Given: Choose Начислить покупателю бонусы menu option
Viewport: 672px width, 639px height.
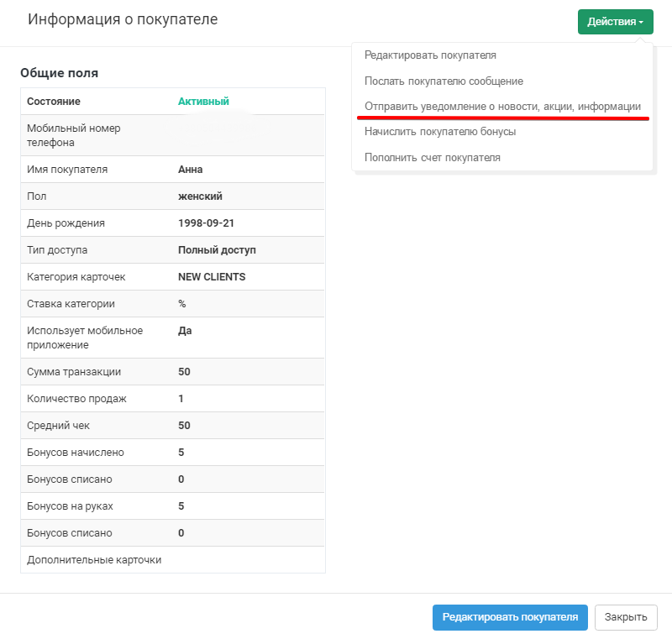Looking at the screenshot, I should click(x=440, y=132).
